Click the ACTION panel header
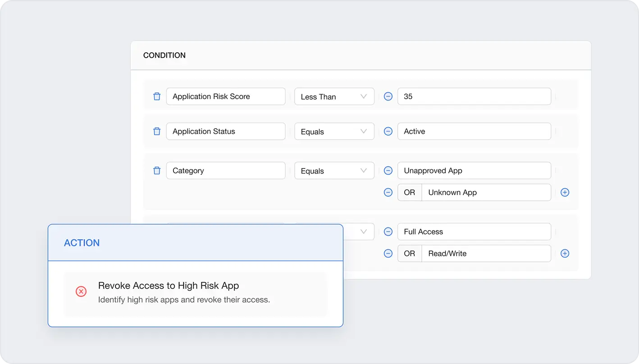The image size is (639, 364). click(196, 243)
